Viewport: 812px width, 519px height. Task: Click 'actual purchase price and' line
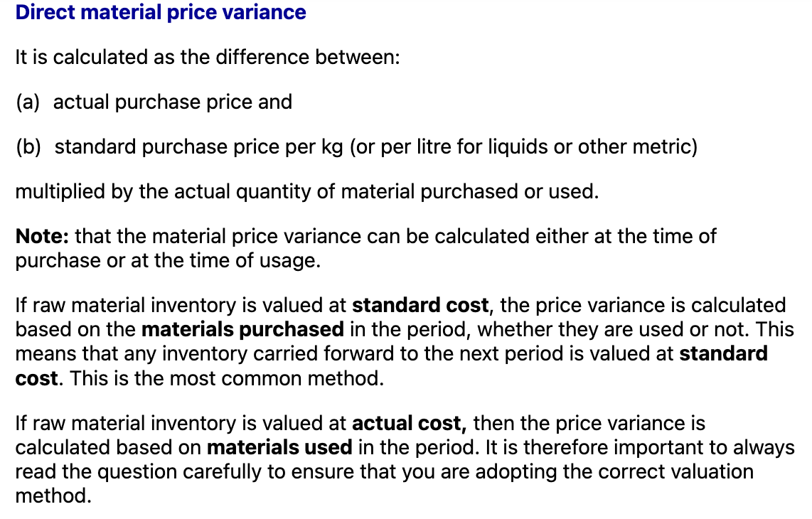[173, 102]
